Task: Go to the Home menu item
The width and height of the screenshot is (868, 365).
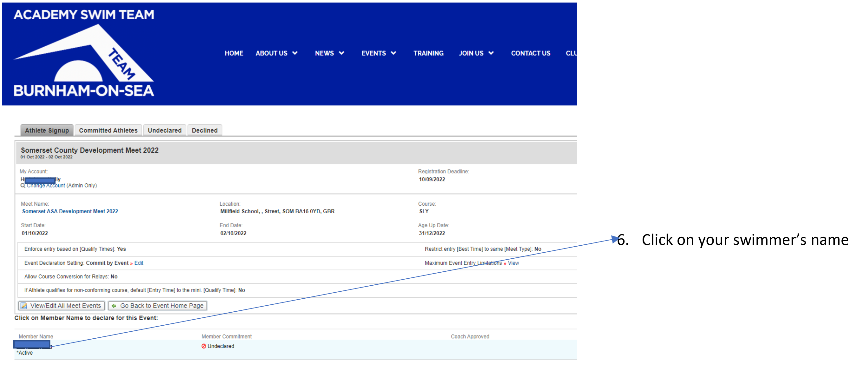Action: pos(234,53)
